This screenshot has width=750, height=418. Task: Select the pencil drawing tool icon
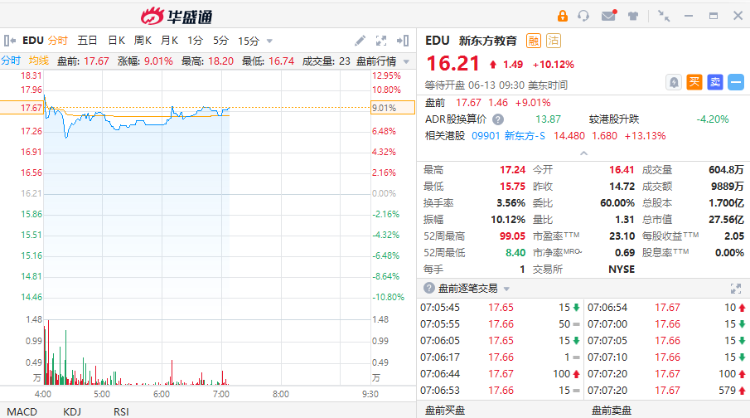360,41
